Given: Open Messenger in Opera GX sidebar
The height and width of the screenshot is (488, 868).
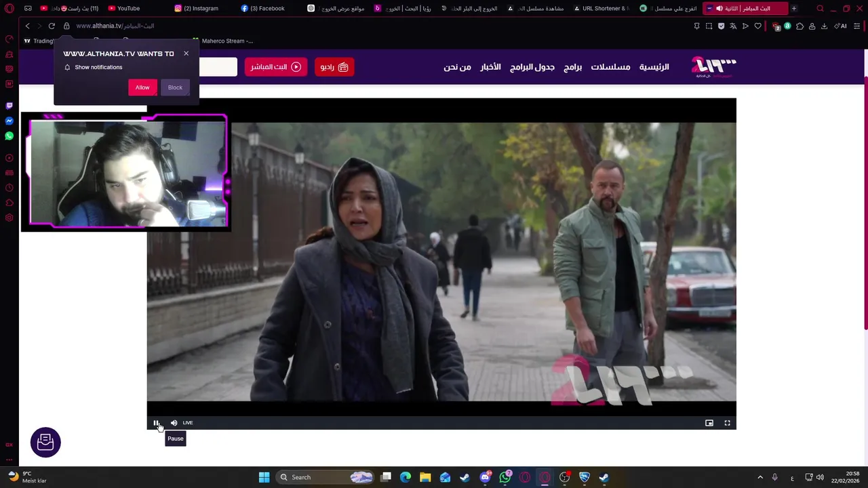Looking at the screenshot, I should coord(9,121).
